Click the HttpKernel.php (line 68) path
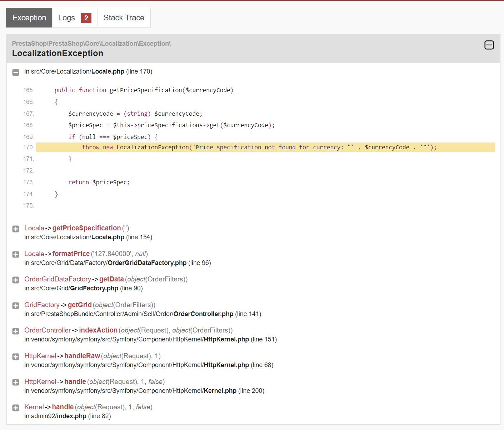 coord(149,365)
